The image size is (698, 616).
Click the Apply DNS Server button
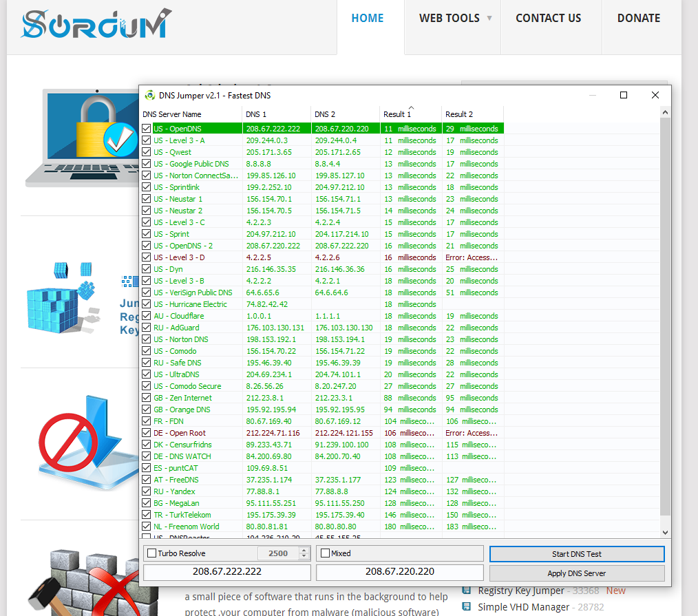[x=577, y=573]
